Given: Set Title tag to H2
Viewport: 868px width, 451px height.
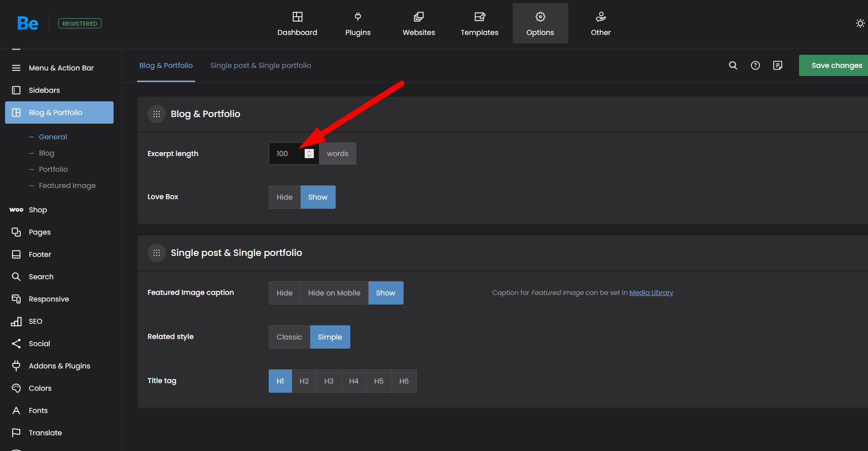Looking at the screenshot, I should coord(304,381).
